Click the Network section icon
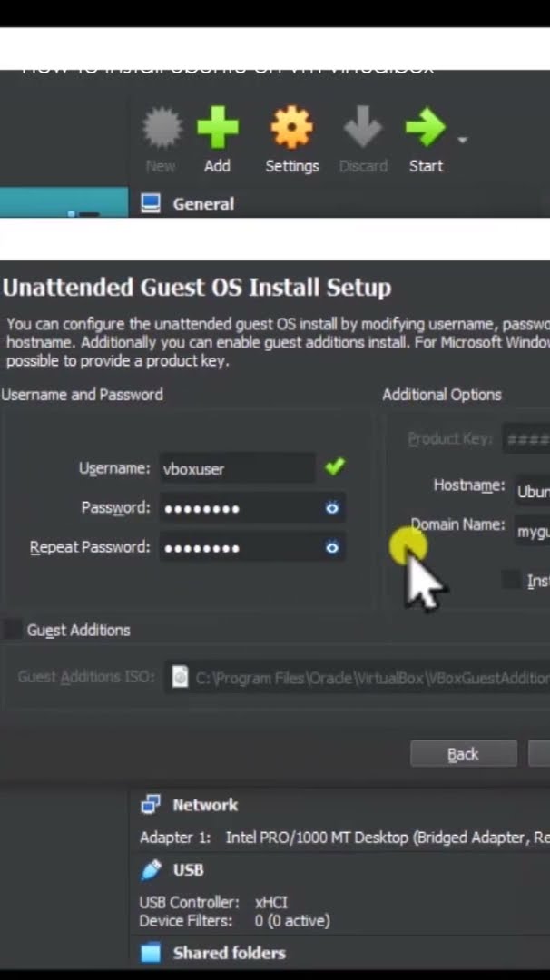550x980 pixels. coord(150,805)
